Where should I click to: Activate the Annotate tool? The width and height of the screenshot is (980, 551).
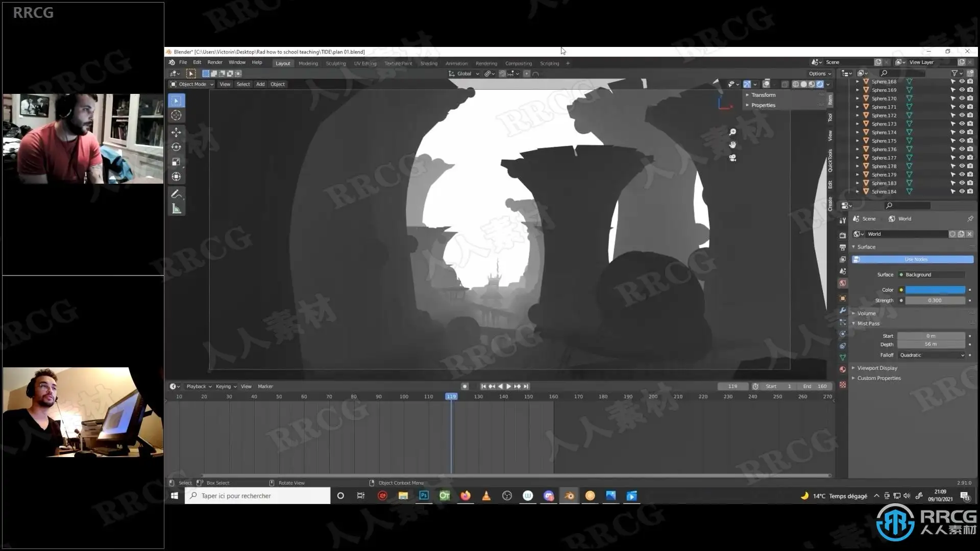click(176, 194)
